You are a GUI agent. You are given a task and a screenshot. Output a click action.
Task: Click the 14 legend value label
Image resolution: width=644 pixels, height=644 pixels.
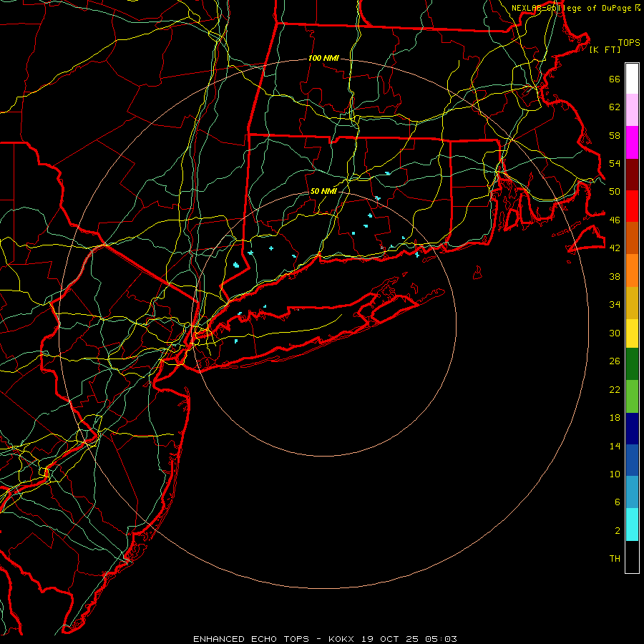pyautogui.click(x=615, y=446)
